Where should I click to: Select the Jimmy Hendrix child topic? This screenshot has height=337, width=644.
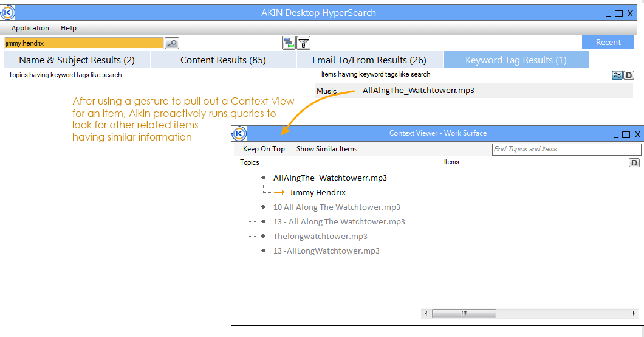coord(318,192)
